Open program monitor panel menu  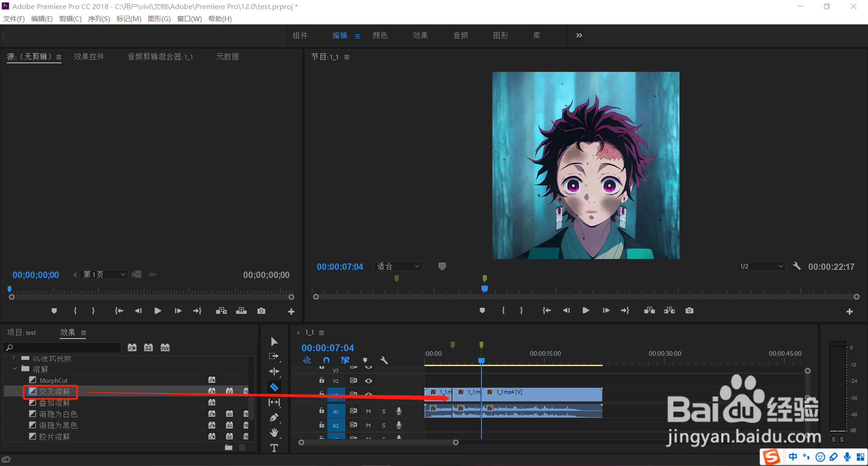click(347, 57)
